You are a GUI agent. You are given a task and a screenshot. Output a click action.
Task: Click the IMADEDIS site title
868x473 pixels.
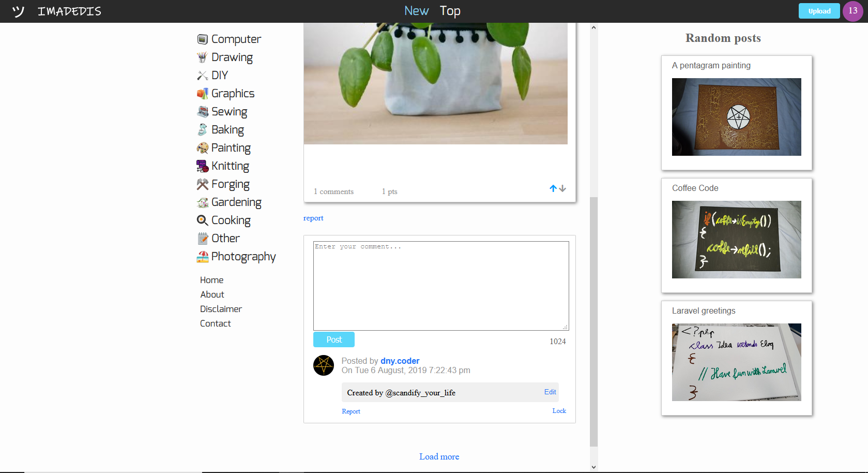(70, 11)
